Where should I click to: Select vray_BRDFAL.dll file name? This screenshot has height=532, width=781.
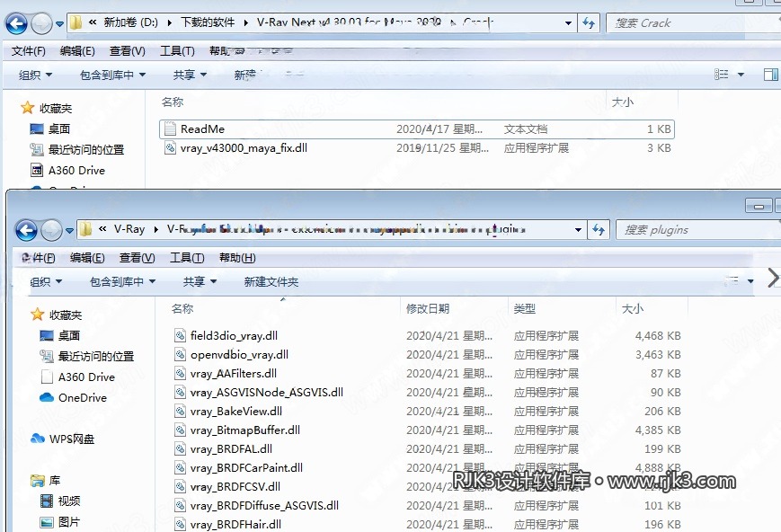[x=231, y=448]
